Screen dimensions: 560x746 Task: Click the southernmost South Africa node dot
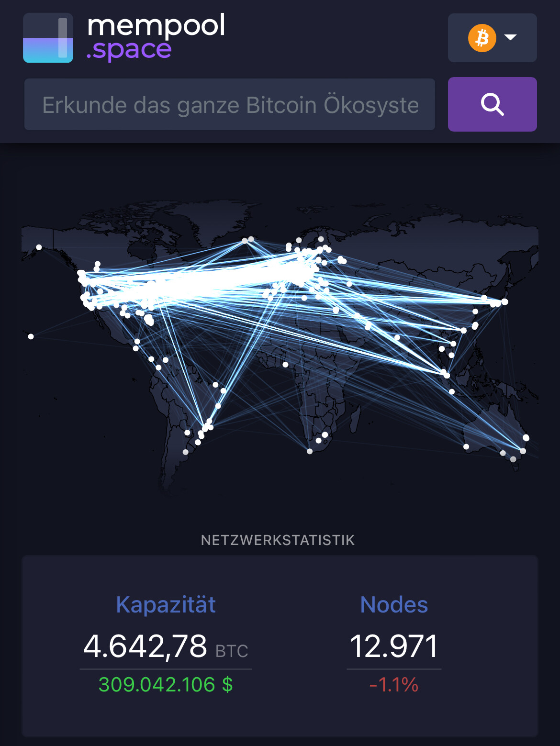click(x=310, y=451)
